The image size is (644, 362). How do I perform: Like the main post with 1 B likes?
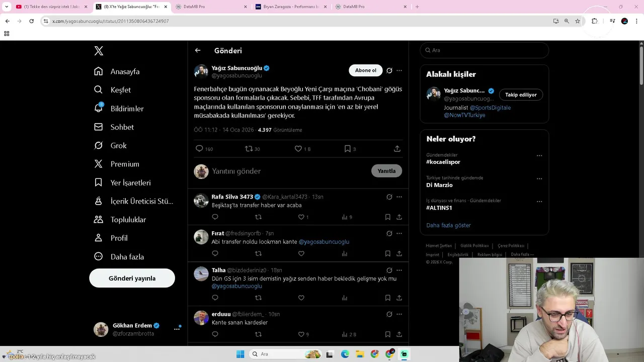coord(302,149)
